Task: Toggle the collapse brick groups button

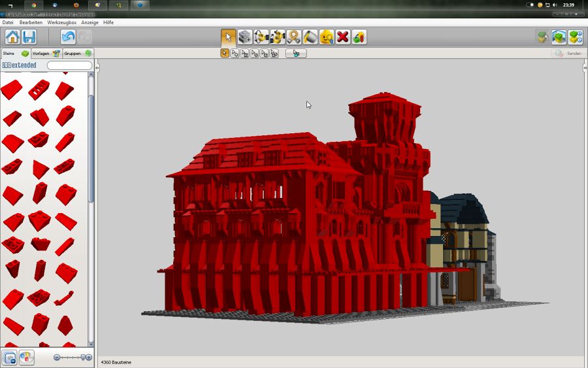Action: [10, 358]
